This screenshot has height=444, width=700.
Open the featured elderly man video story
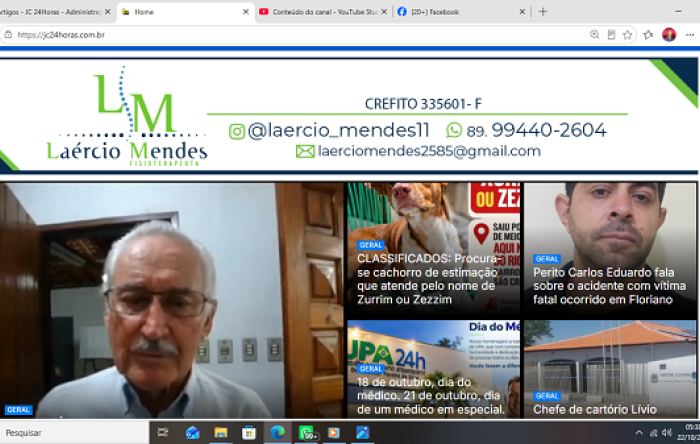click(x=172, y=300)
